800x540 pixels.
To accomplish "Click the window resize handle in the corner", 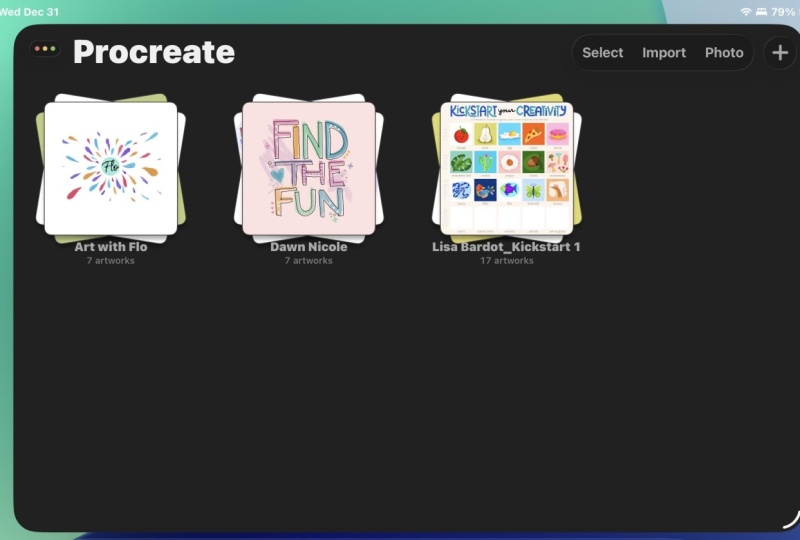I will click(791, 519).
